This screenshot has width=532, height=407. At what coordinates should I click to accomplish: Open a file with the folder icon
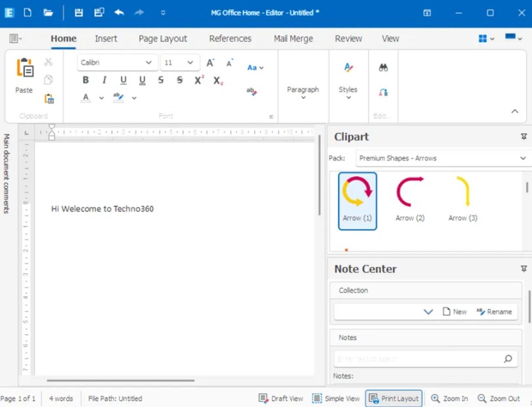click(48, 13)
